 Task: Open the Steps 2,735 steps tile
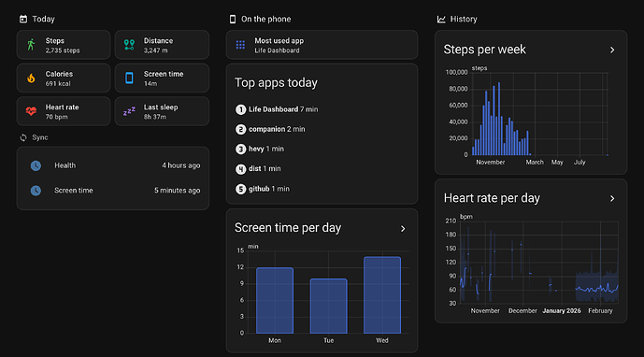[64, 45]
